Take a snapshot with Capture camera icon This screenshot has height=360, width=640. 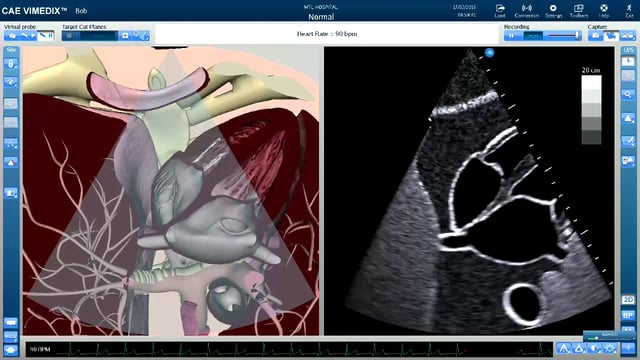595,36
